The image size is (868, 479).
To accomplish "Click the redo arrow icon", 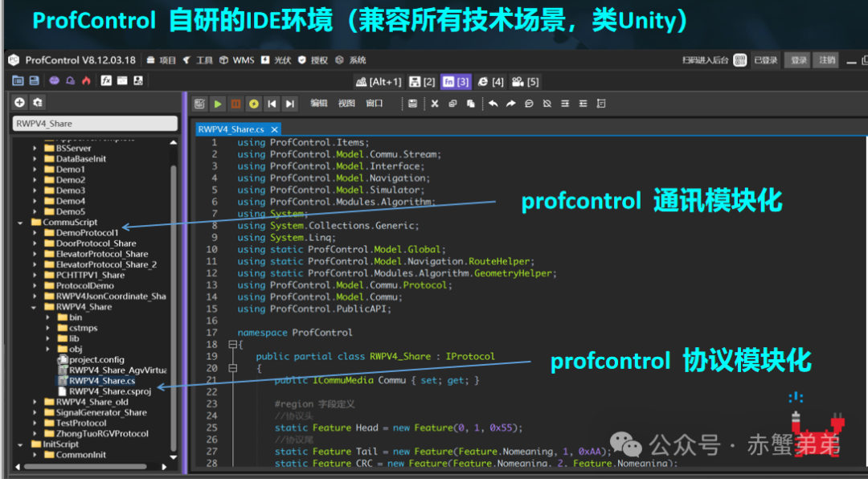I will tap(510, 104).
